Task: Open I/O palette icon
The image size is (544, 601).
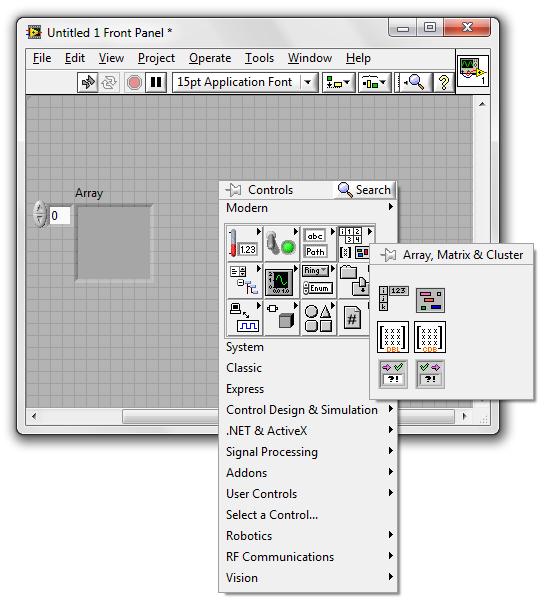Action: coord(244,318)
